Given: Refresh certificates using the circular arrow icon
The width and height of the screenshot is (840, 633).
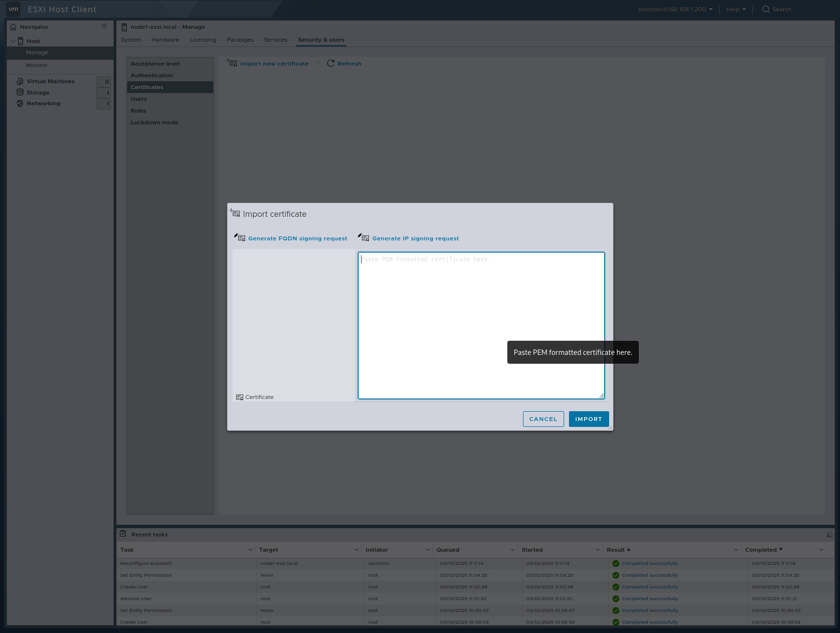Looking at the screenshot, I should coord(331,63).
